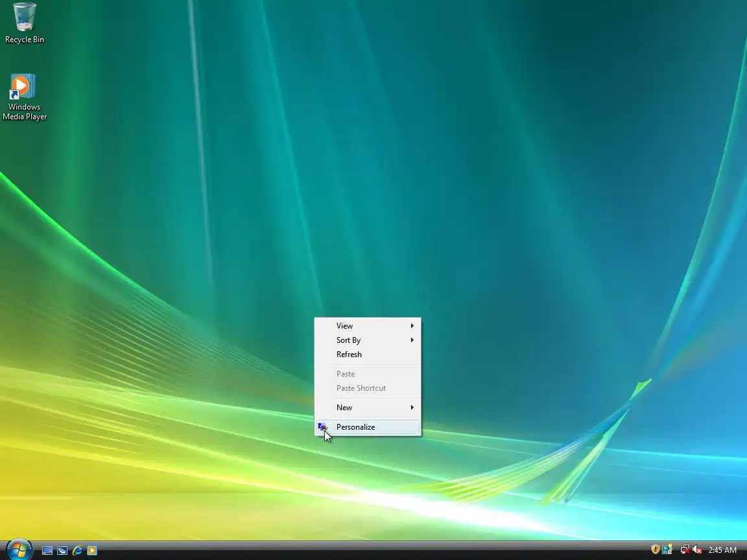Viewport: 747px width, 560px height.
Task: Click the Show Desktop quick launch icon
Action: [x=47, y=550]
